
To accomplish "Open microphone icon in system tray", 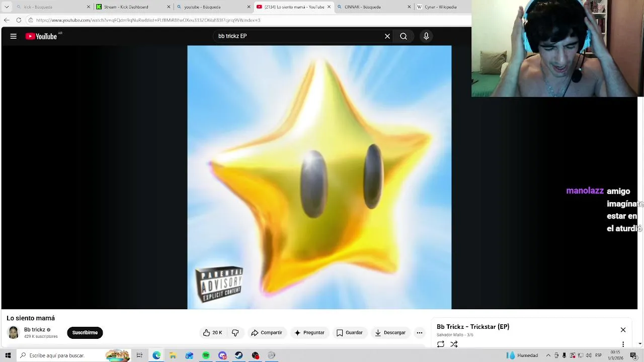I will coord(564,355).
